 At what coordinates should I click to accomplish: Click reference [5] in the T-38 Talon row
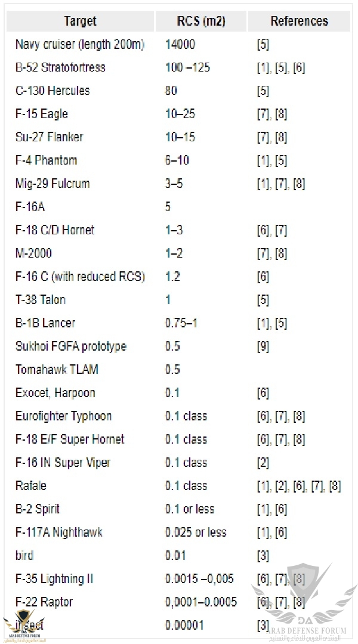coord(263,300)
